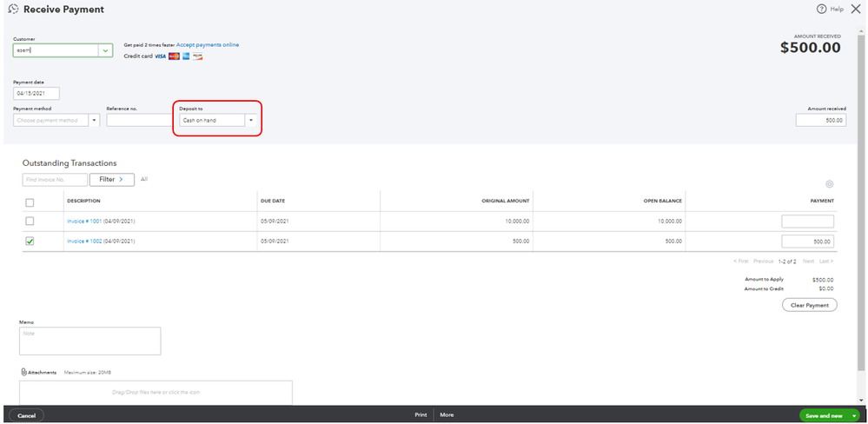Screen dimensions: 868x424
Task: Click the Drag/Drop files attachment area
Action: pyautogui.click(x=156, y=392)
